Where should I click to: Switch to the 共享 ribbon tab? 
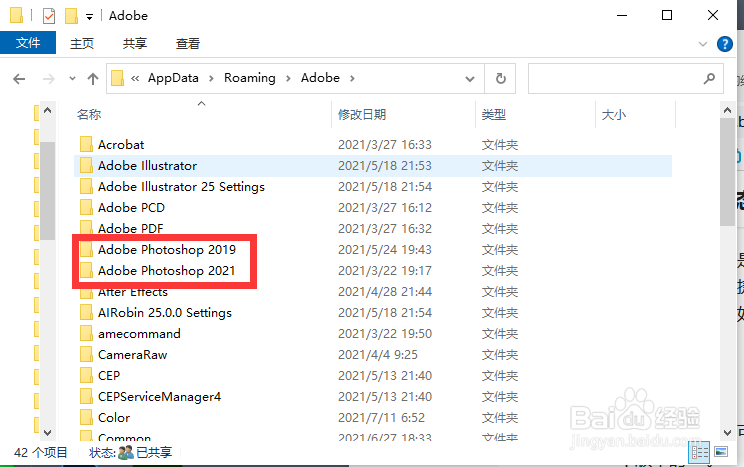coord(135,43)
